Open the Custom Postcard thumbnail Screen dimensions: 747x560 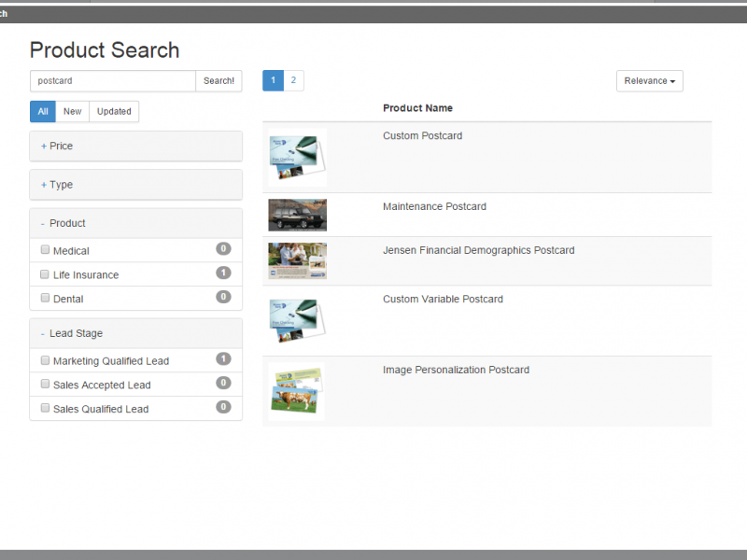(x=297, y=158)
